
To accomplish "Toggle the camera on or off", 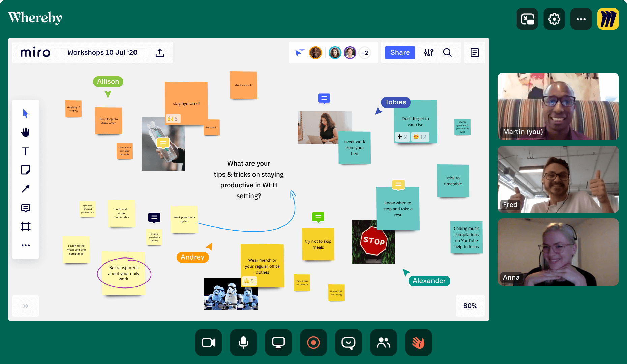I will tap(208, 343).
